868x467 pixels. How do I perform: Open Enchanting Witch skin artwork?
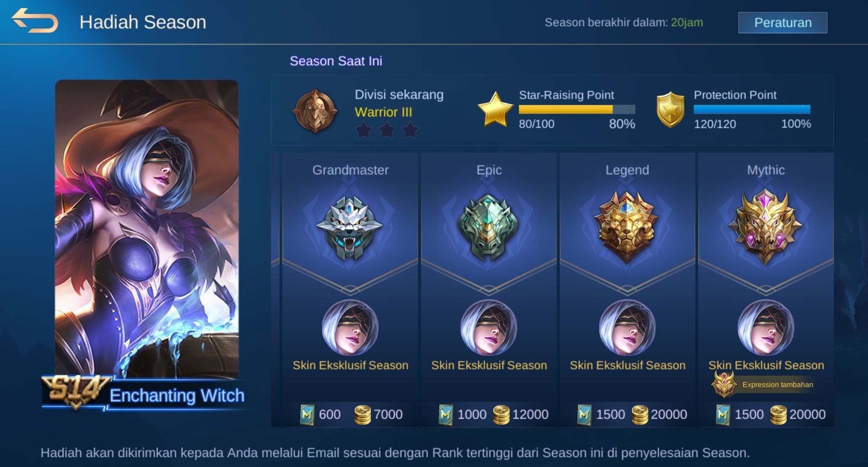point(147,229)
